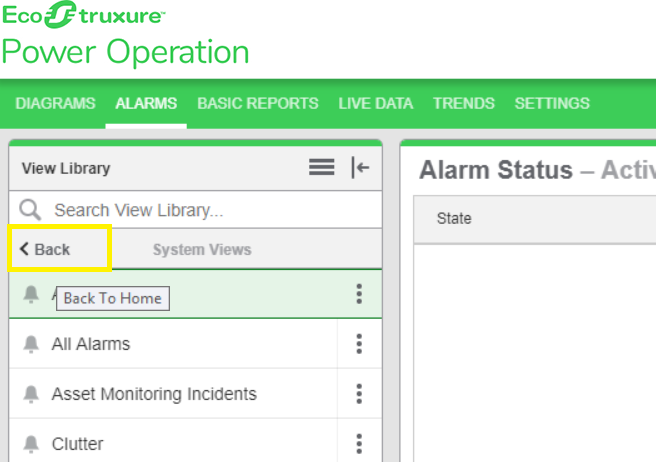This screenshot has height=462, width=656.
Task: Switch to the DIAGRAMS tab
Action: click(56, 103)
